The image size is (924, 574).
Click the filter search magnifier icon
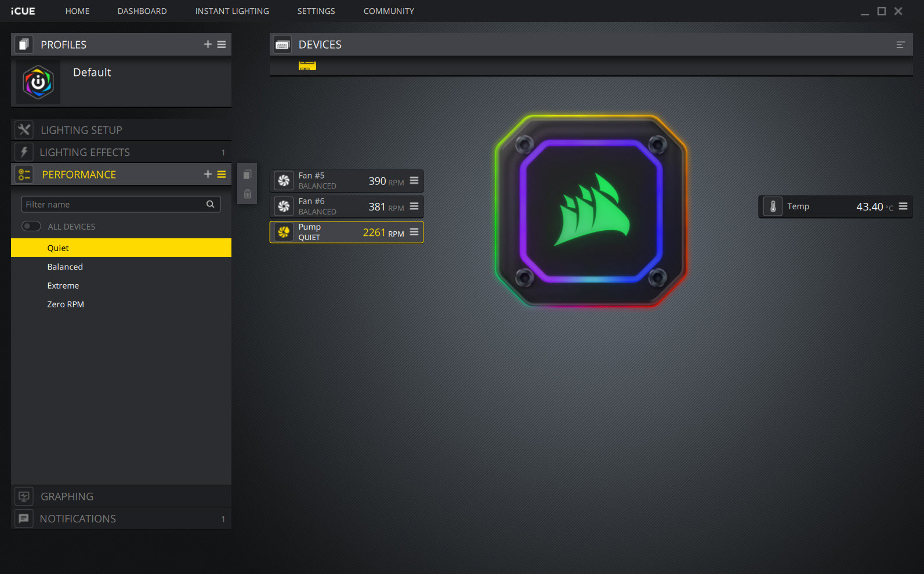pos(211,204)
